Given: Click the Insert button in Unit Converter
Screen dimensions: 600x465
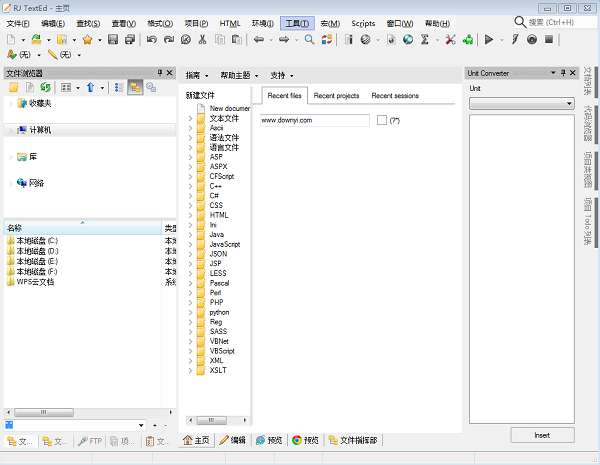Looking at the screenshot, I should pyautogui.click(x=542, y=435).
